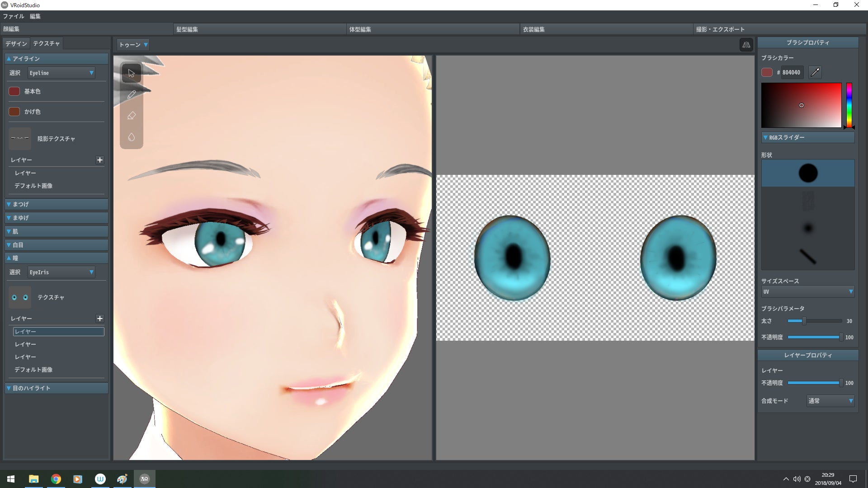This screenshot has width=868, height=488.
Task: Select the pen brush tool
Action: pos(131,94)
